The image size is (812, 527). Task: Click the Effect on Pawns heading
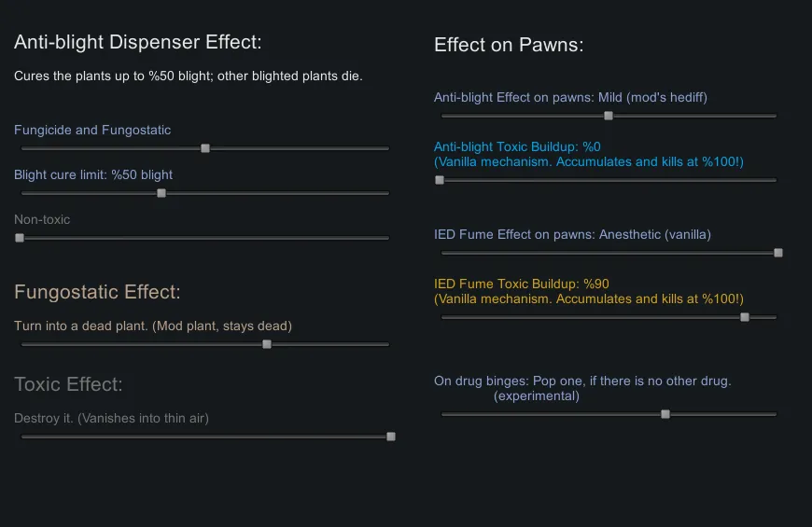tap(509, 45)
